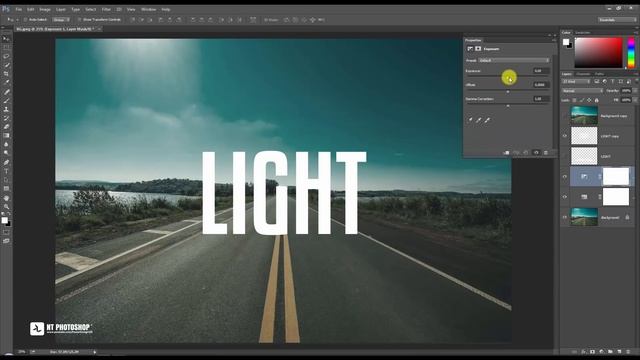640x360 pixels.
Task: Select the Lasso tool
Action: (6, 56)
